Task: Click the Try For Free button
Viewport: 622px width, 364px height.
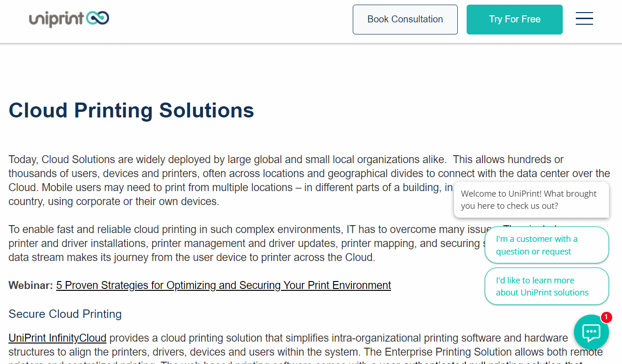Action: 515,20
